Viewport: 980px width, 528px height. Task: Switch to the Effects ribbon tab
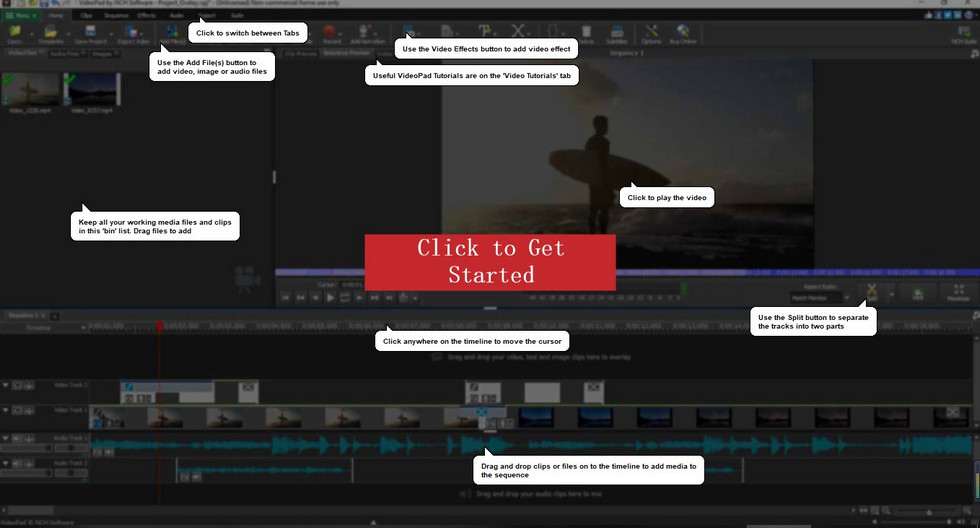[147, 15]
